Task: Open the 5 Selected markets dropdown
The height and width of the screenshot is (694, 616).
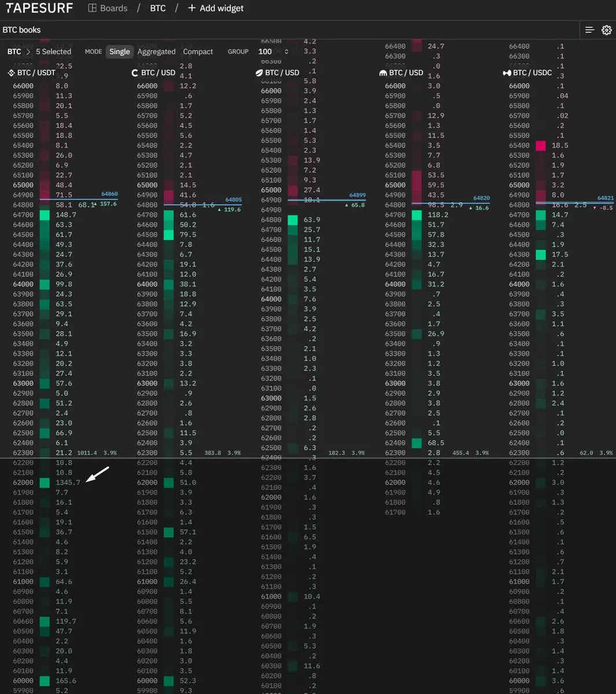Action: pos(53,51)
